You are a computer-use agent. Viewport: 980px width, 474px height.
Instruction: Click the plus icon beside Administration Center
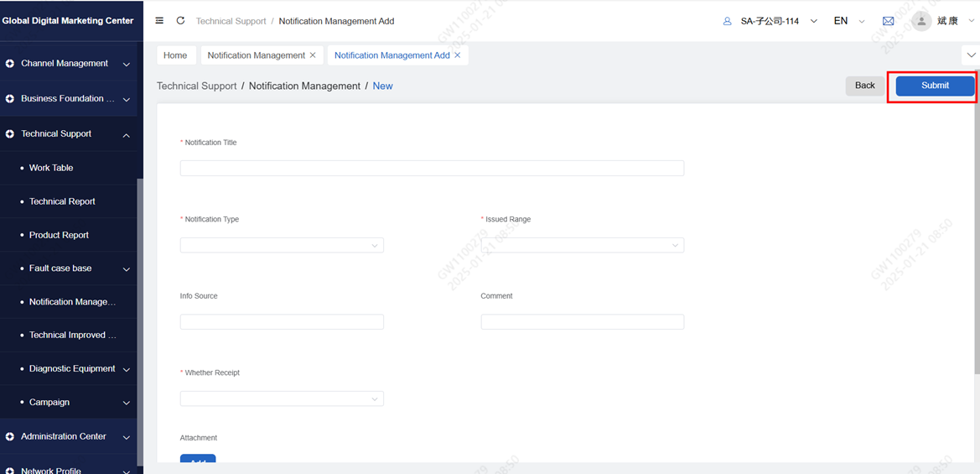tap(10, 437)
